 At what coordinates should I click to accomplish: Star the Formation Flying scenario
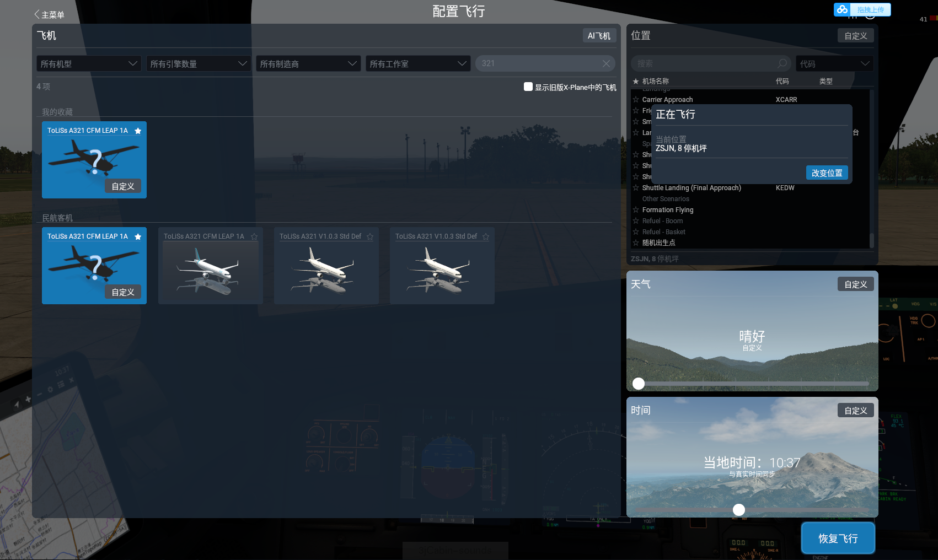[x=636, y=210]
